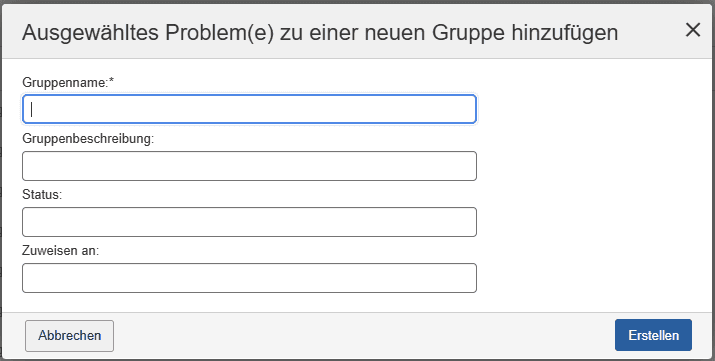Open the Status selection field

(x=249, y=222)
